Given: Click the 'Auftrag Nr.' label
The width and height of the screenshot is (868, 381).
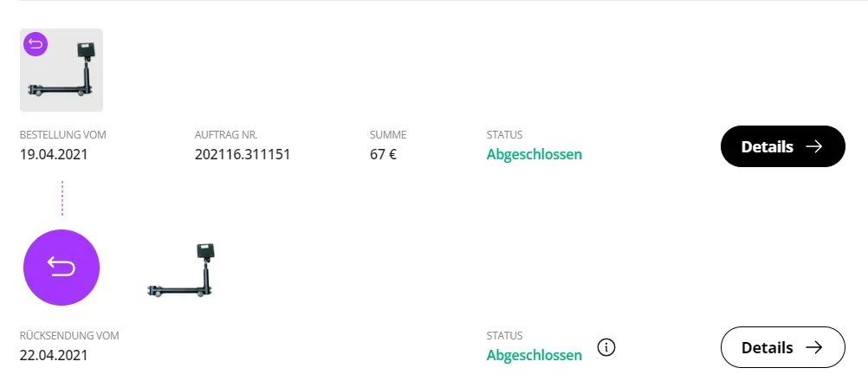Looking at the screenshot, I should 227,135.
